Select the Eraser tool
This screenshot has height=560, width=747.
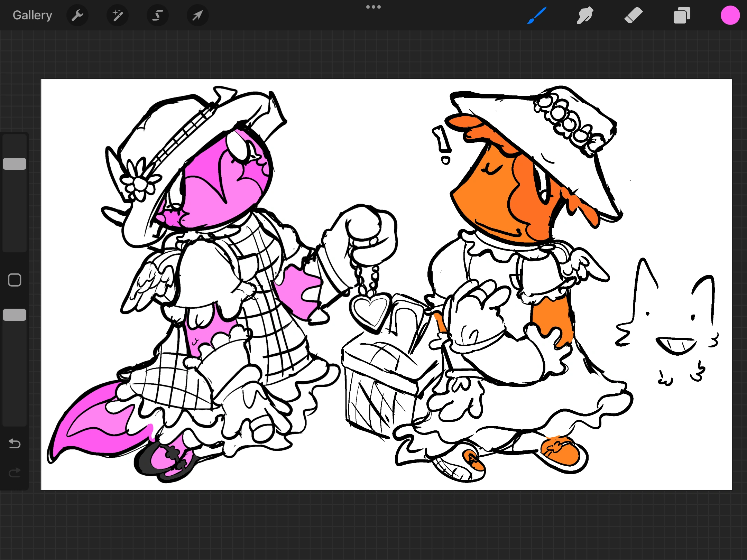click(x=633, y=15)
